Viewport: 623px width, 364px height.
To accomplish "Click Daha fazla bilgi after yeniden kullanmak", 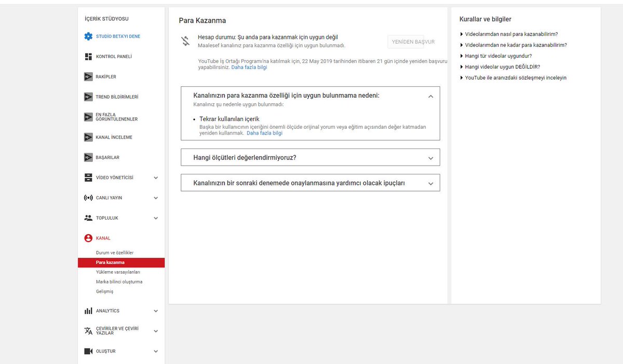I will coord(264,133).
